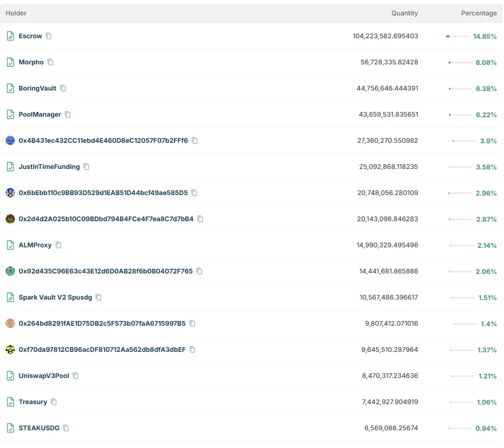Click the Escrow 14.85% percentage bar
Screen dimensions: 504x448
(458, 36)
